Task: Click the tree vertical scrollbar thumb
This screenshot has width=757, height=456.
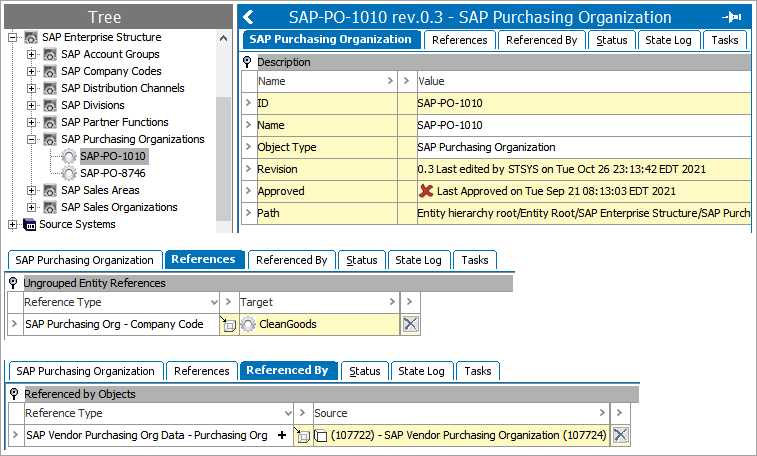Action: (223, 158)
